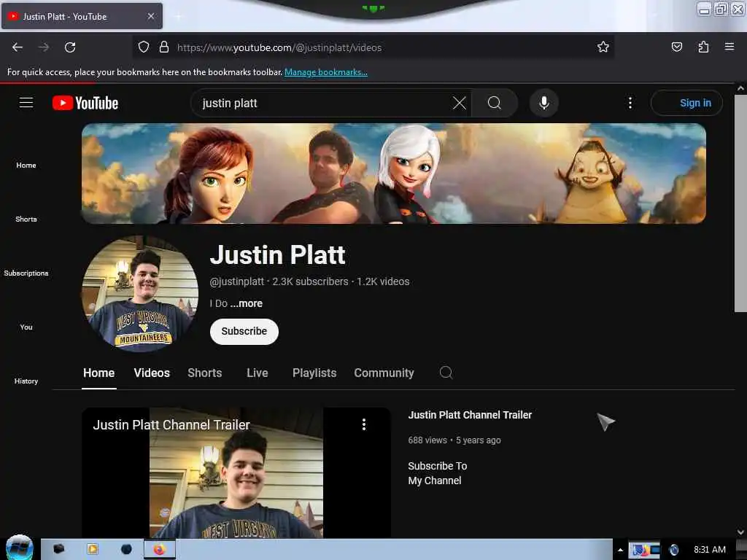Switch to channel Home tab
The image size is (747, 560).
click(98, 373)
